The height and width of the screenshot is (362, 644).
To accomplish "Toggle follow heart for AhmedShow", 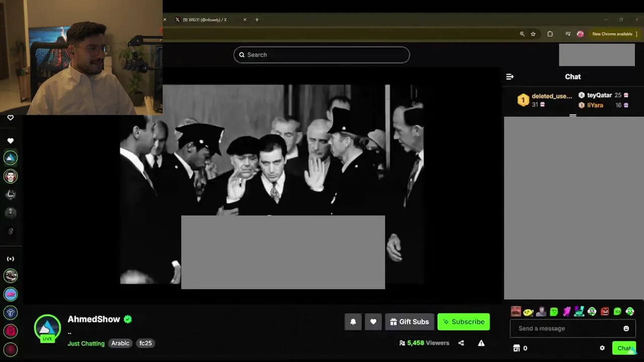I will pos(373,322).
